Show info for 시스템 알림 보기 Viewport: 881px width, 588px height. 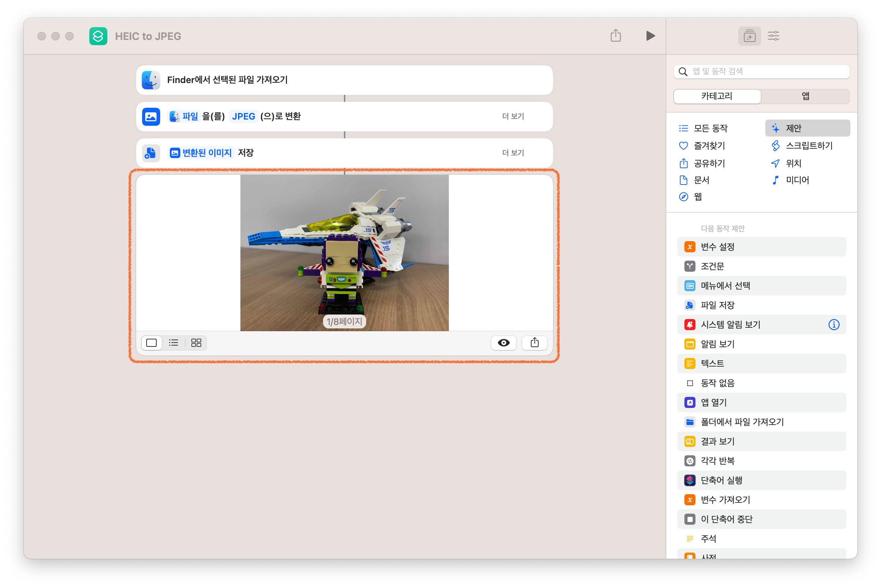[x=834, y=325]
